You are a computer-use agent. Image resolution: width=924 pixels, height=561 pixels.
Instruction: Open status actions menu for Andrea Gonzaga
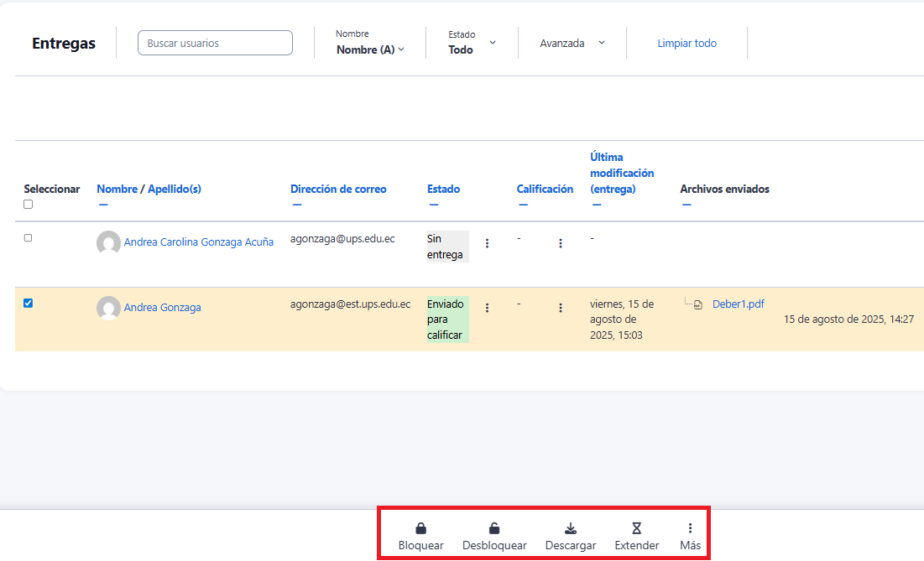tap(487, 308)
